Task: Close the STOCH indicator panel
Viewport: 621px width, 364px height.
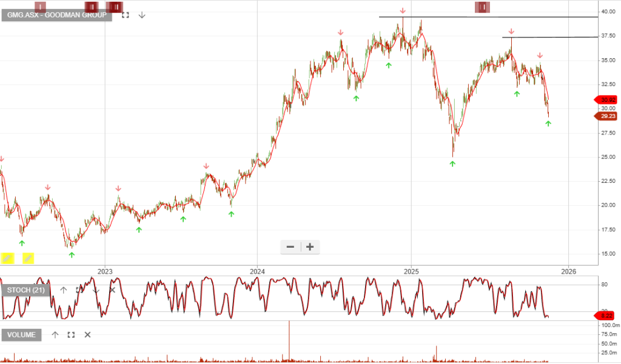Action: (112, 290)
